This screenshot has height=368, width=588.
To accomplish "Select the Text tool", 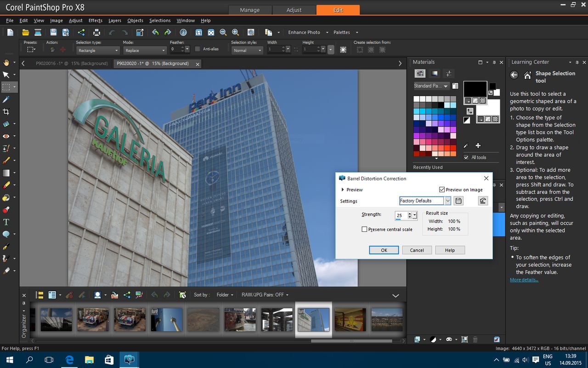I will pos(6,222).
